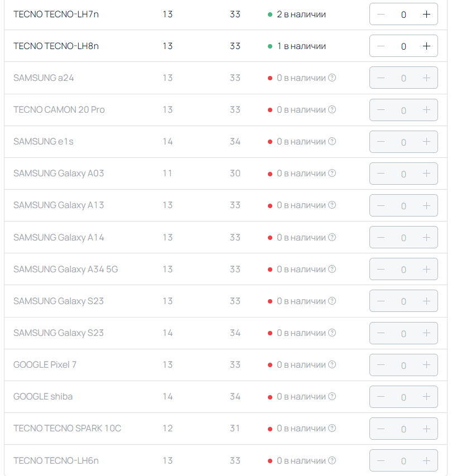Focus quantity field for TECNO TECNO-LH7n

click(x=403, y=15)
